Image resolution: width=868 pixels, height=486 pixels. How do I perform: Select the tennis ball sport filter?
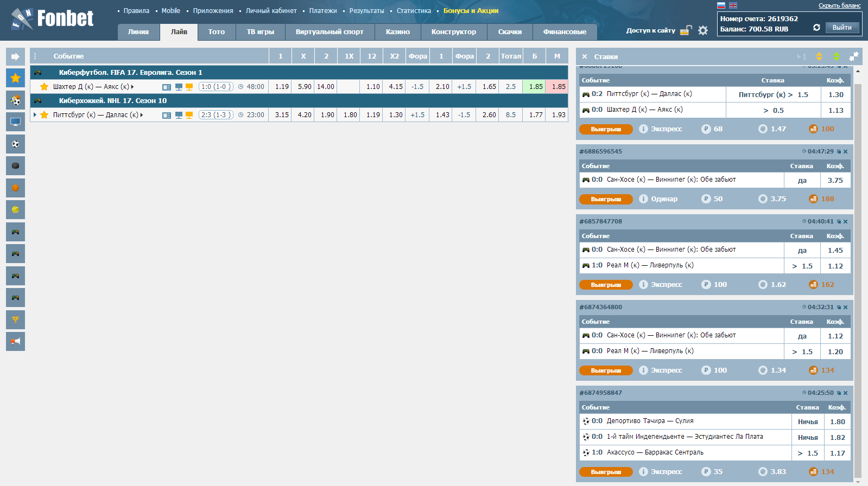coord(15,210)
